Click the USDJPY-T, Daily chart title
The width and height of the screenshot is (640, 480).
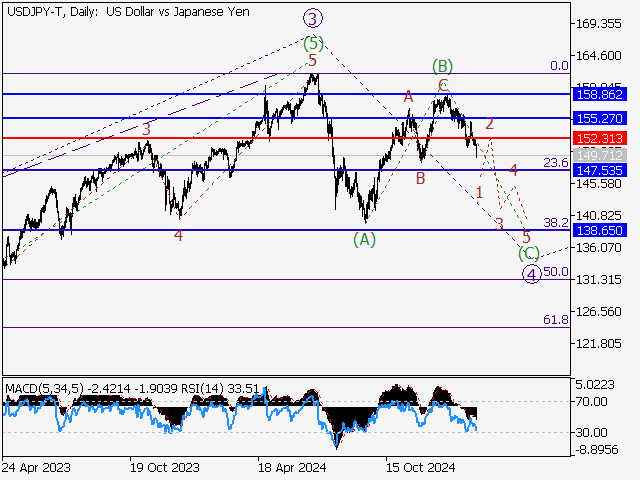(x=42, y=9)
